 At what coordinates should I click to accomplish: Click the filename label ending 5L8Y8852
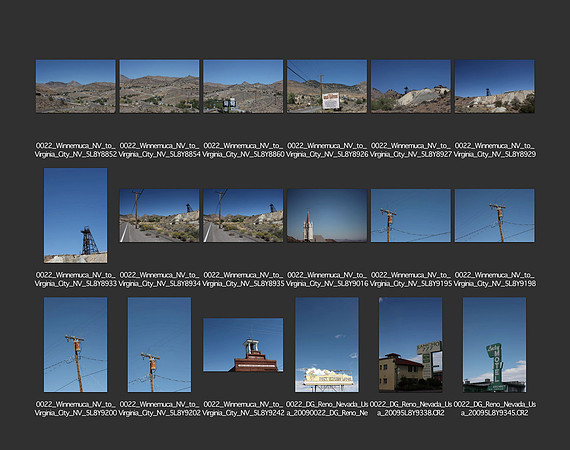(x=76, y=150)
